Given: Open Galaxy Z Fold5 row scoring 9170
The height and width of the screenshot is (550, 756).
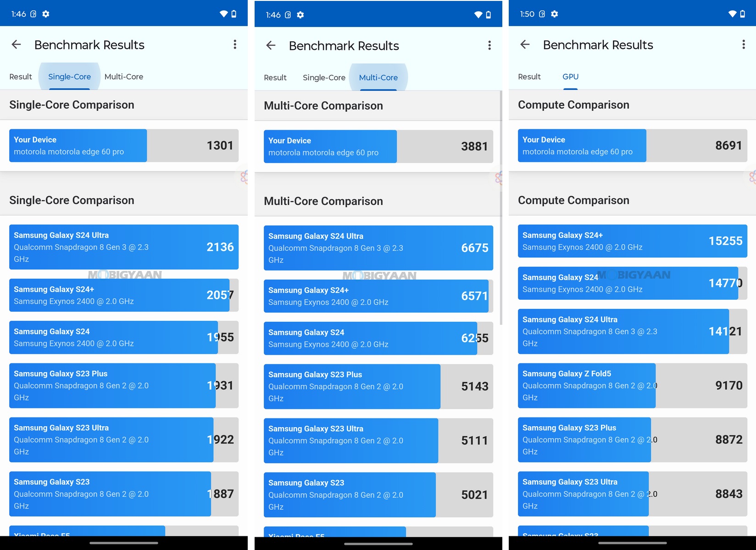Looking at the screenshot, I should pos(633,385).
